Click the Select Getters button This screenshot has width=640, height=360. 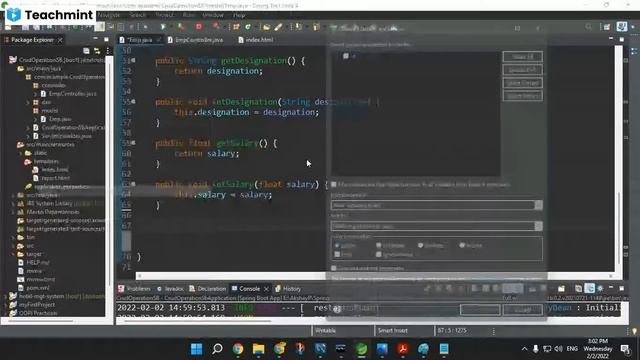[x=523, y=83]
